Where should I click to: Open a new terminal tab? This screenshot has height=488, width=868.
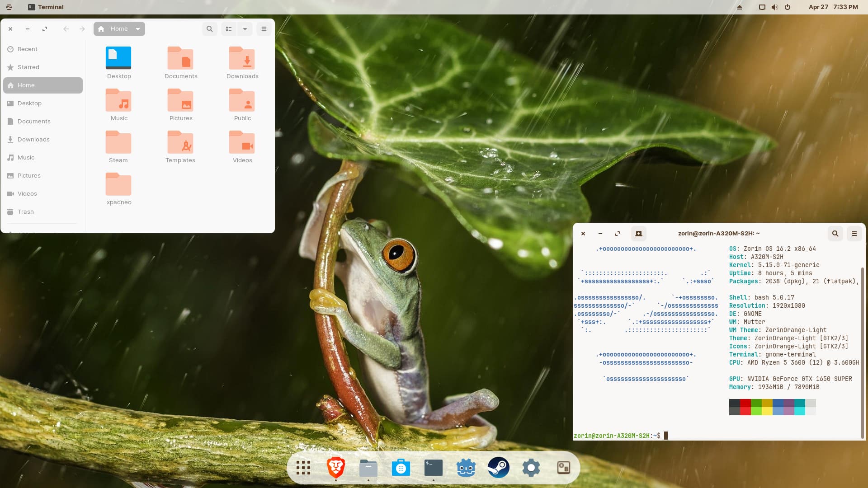638,234
